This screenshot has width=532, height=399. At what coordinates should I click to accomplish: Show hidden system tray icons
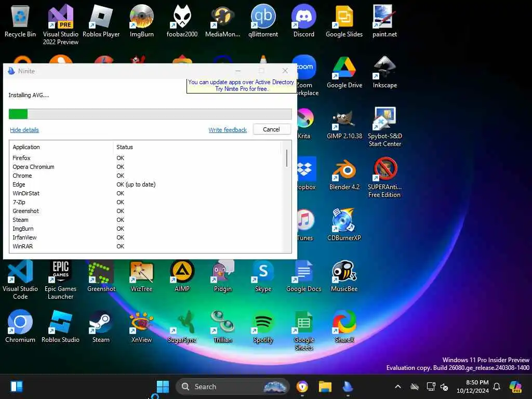398,387
